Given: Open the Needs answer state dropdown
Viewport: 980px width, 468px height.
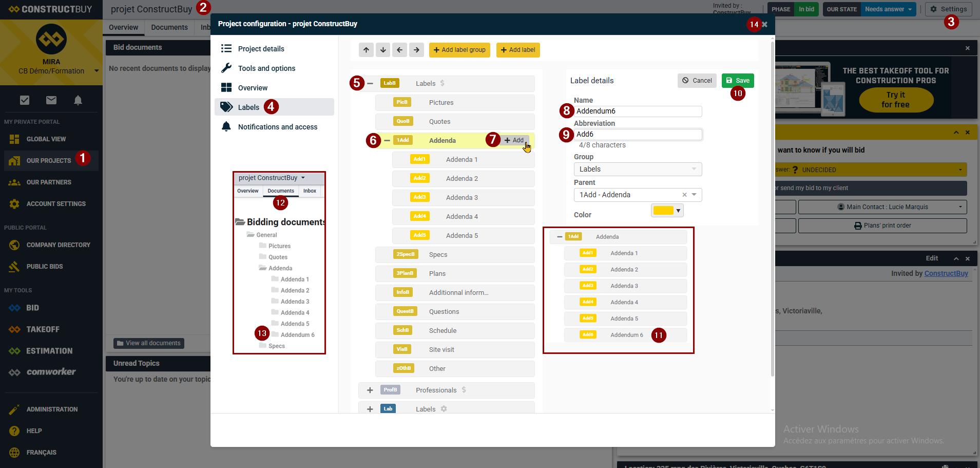Looking at the screenshot, I should [889, 9].
